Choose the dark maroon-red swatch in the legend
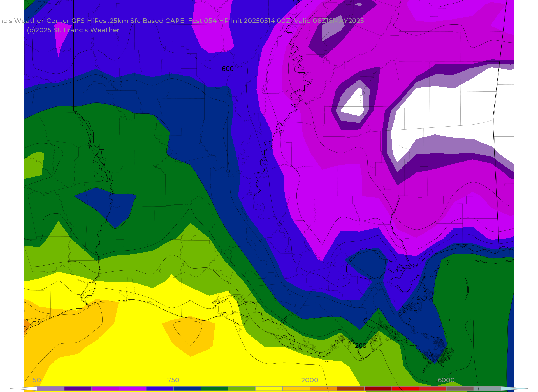Viewport: 538px width, 392px height. point(378,389)
